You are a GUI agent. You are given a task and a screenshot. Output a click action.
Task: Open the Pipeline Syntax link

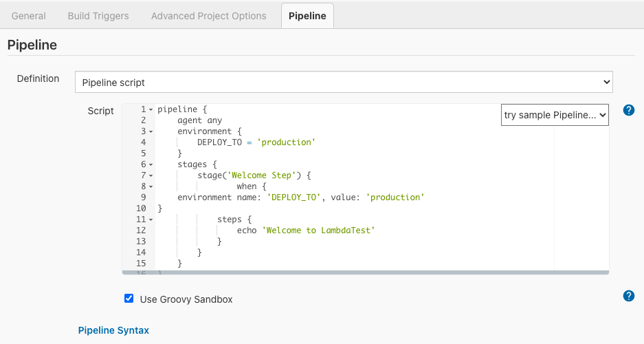click(113, 330)
